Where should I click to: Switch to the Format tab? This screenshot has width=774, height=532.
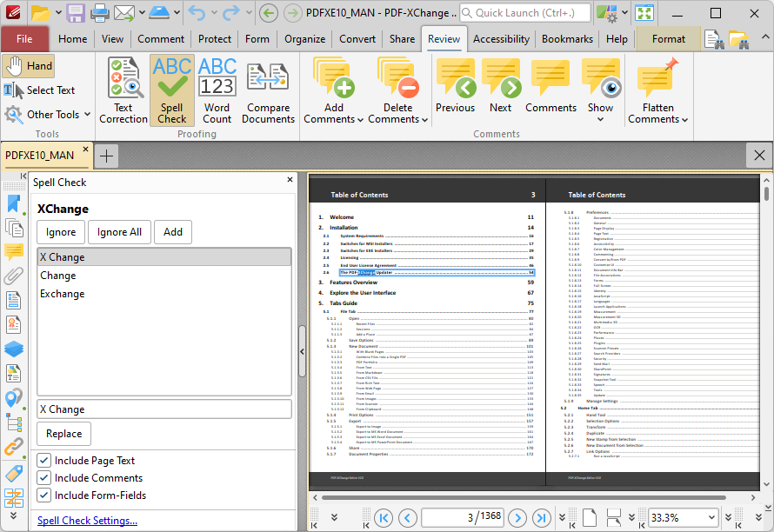point(669,39)
